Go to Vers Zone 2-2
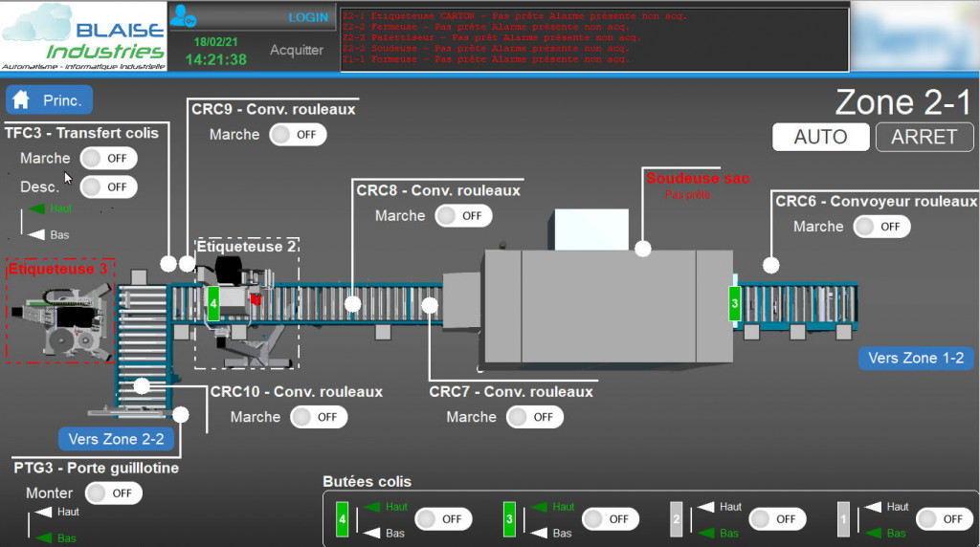The image size is (980, 547). [116, 439]
